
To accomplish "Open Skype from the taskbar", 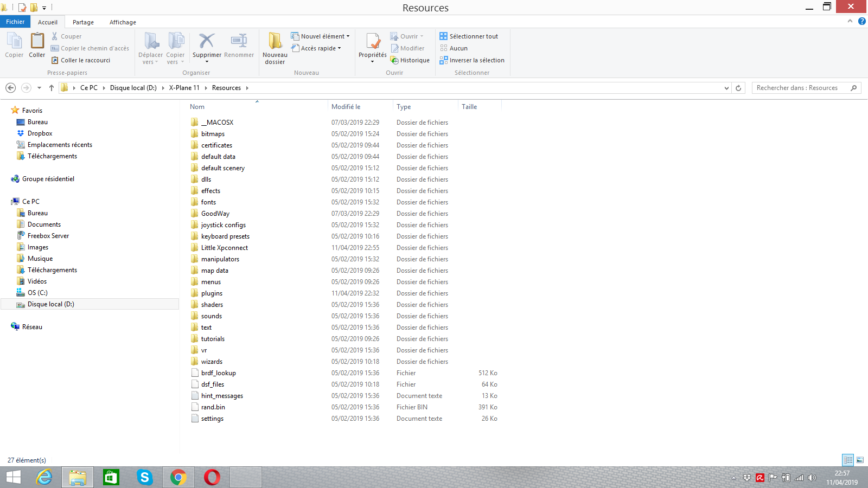I will [x=144, y=477].
